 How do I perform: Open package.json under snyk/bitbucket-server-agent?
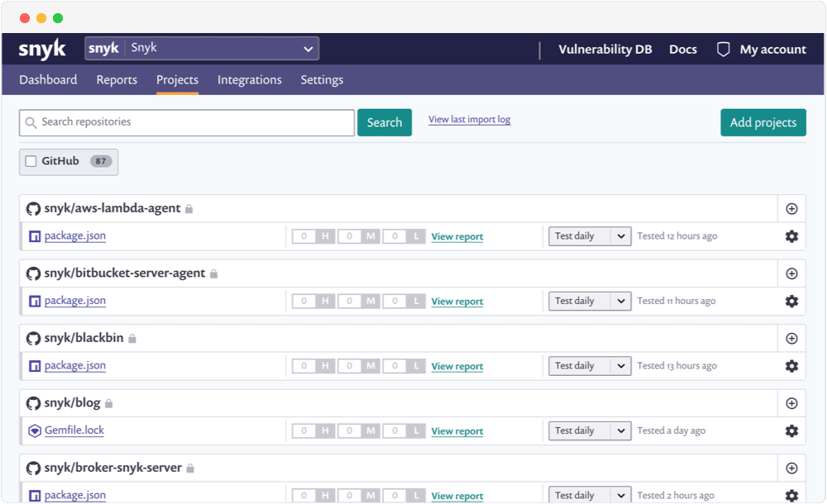click(75, 301)
